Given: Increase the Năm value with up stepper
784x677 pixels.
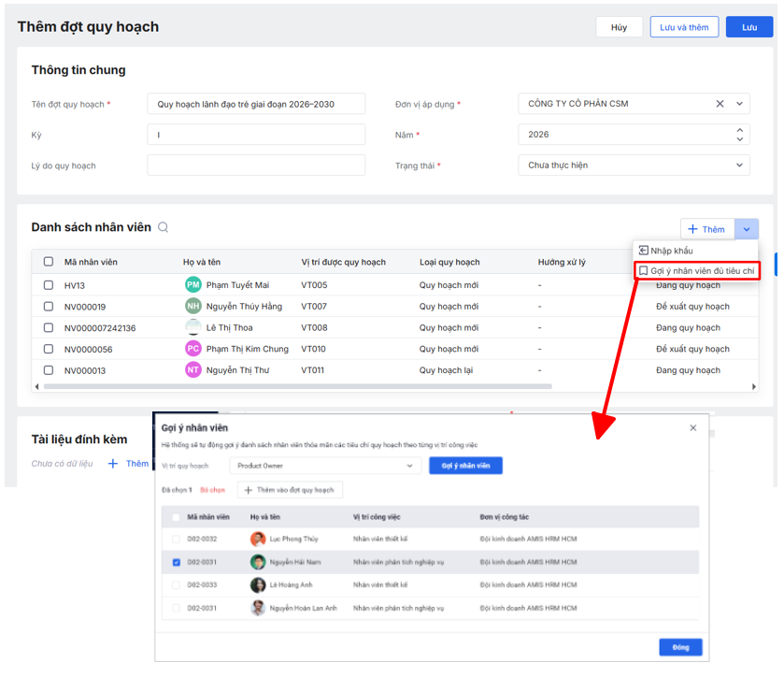Looking at the screenshot, I should coord(740,130).
